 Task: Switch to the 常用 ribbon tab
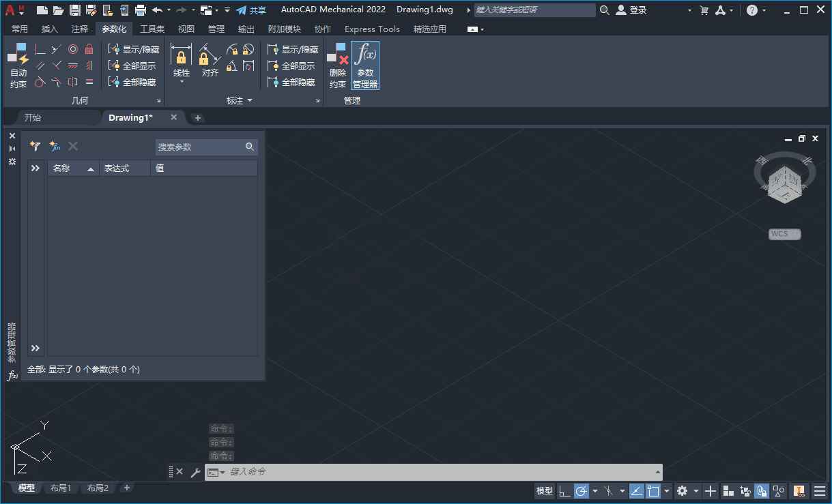[x=20, y=29]
